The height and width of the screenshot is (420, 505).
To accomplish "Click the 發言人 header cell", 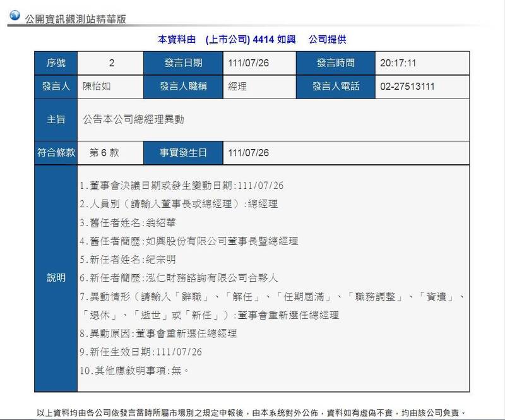I will tap(56, 87).
